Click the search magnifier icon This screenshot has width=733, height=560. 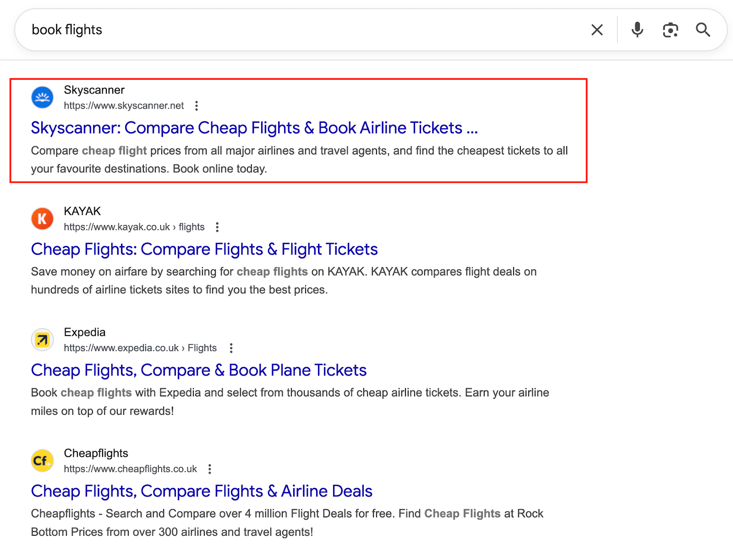pos(703,29)
